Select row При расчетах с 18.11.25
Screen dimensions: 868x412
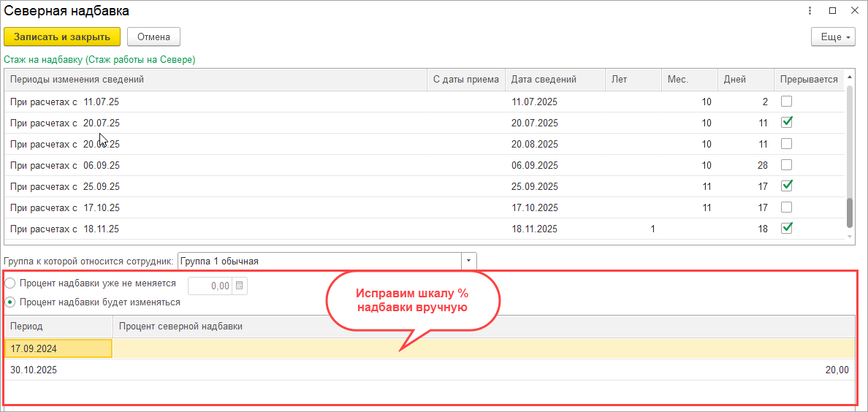425,229
